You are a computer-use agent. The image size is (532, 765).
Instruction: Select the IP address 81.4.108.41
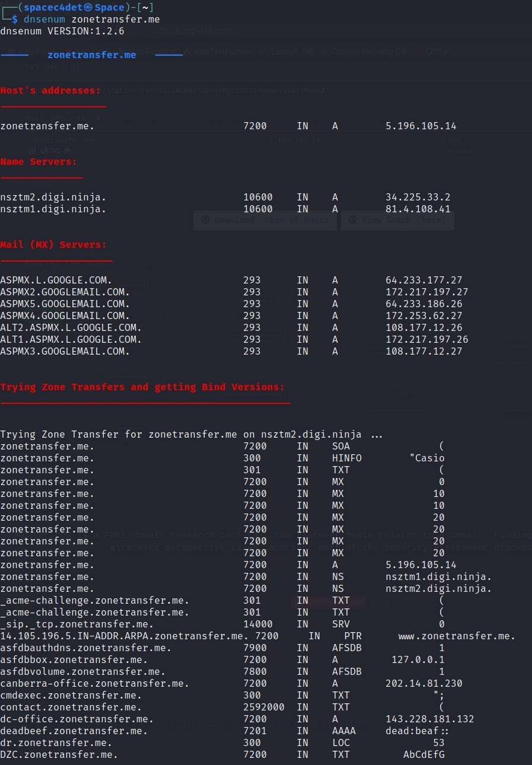(418, 209)
